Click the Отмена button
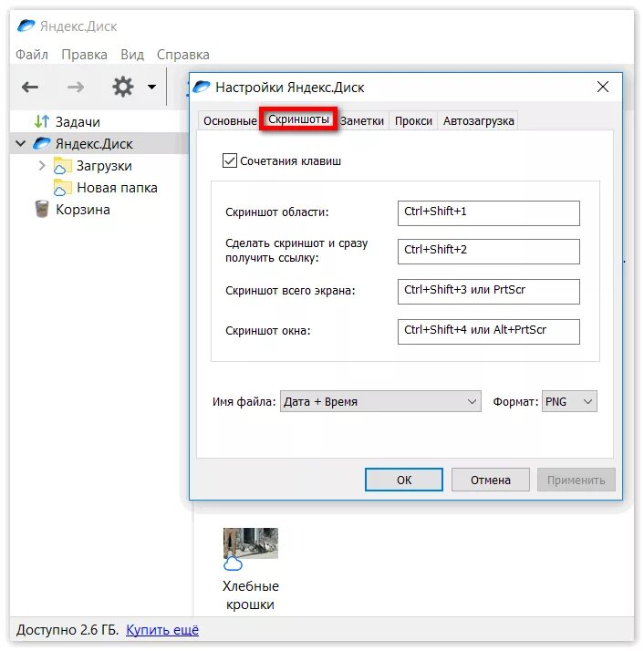Image resolution: width=644 pixels, height=651 pixels. pyautogui.click(x=490, y=480)
